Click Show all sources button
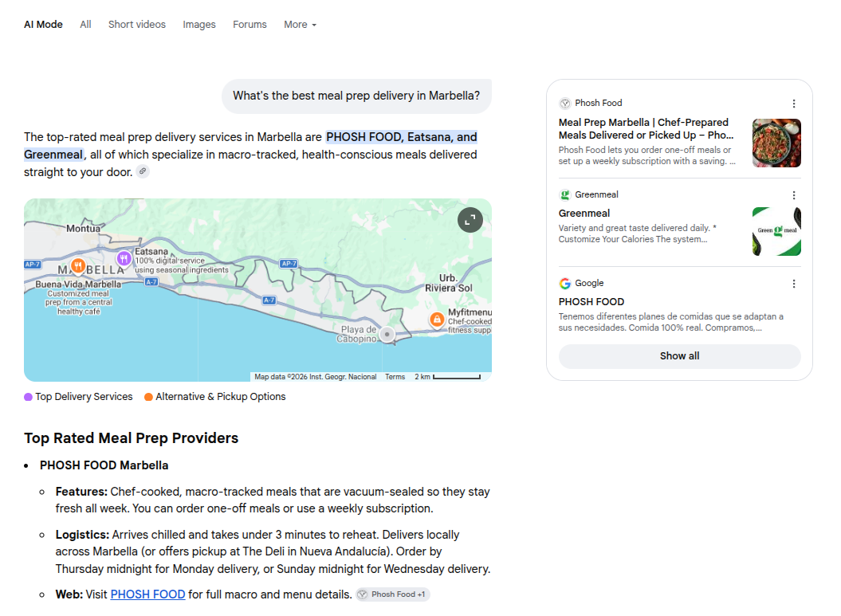 coord(679,356)
